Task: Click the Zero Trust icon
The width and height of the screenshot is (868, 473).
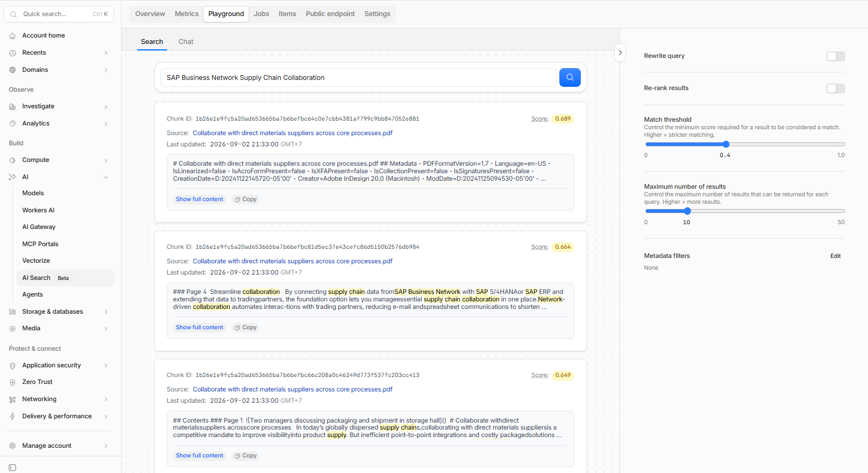Action: [12, 382]
